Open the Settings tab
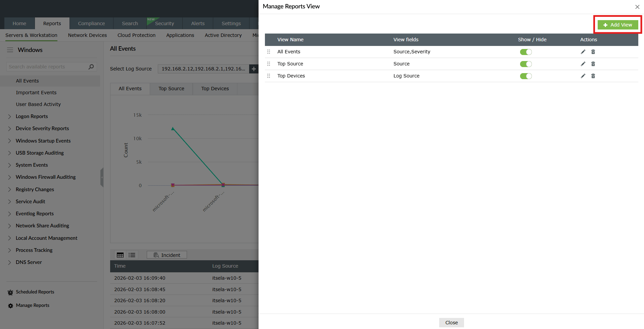644x329 pixels. pos(231,23)
